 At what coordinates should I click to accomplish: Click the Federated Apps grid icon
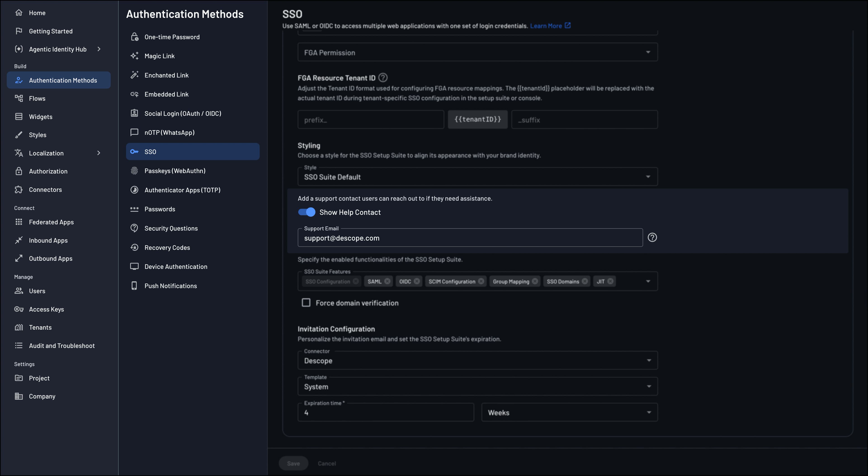[19, 222]
